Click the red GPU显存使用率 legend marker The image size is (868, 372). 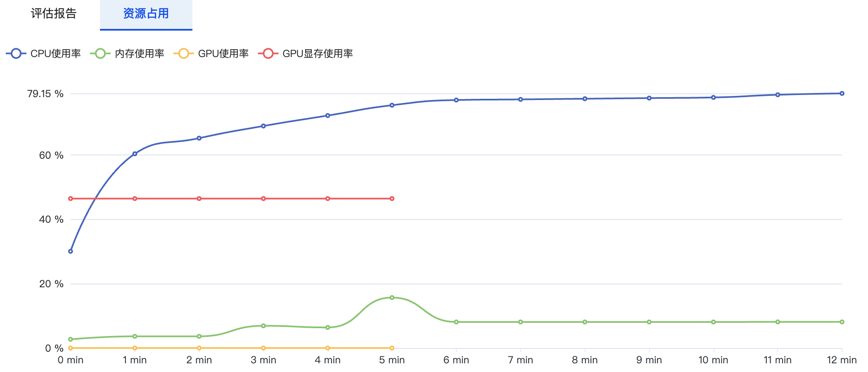click(x=268, y=54)
